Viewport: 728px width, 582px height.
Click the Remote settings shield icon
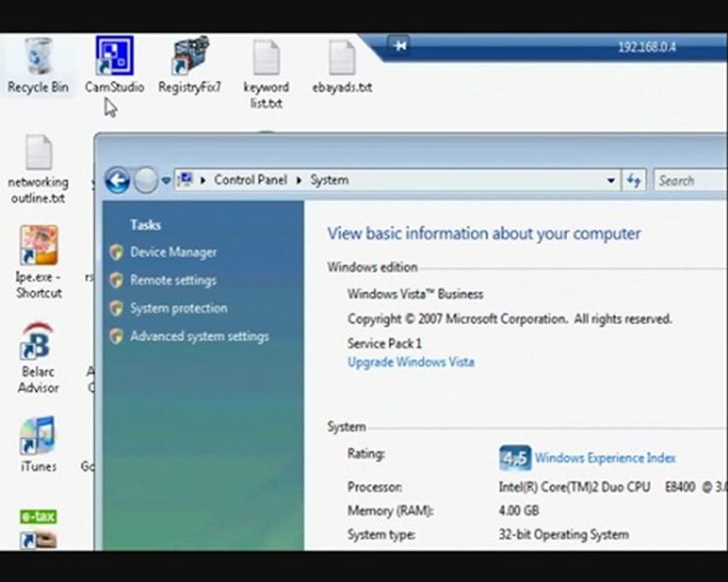click(116, 280)
